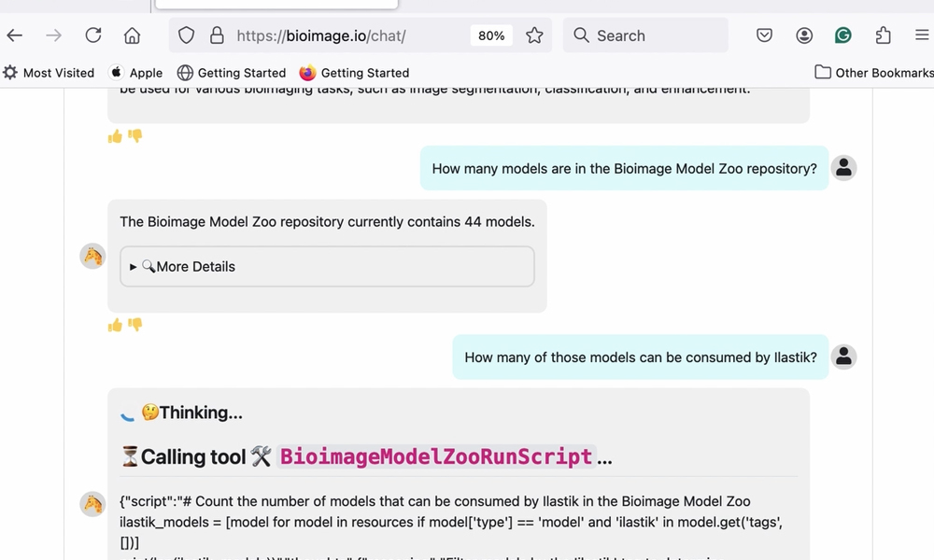Open the Apple bookmark link

pyautogui.click(x=136, y=72)
